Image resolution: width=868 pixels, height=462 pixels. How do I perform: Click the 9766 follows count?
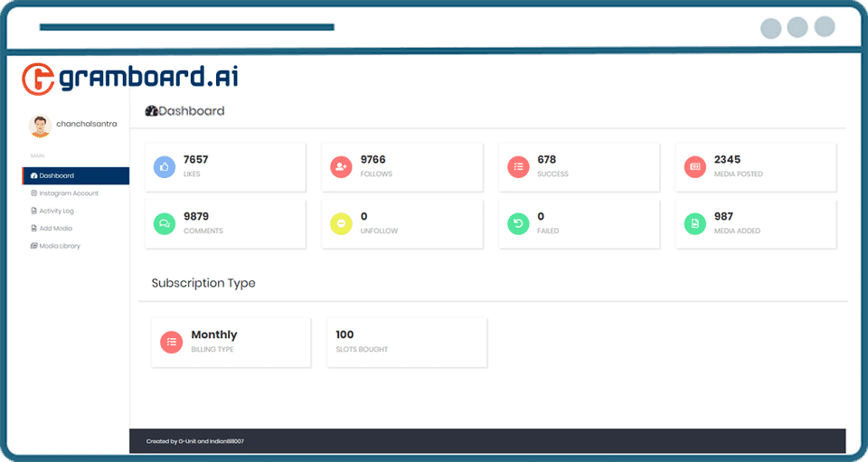[x=373, y=159]
